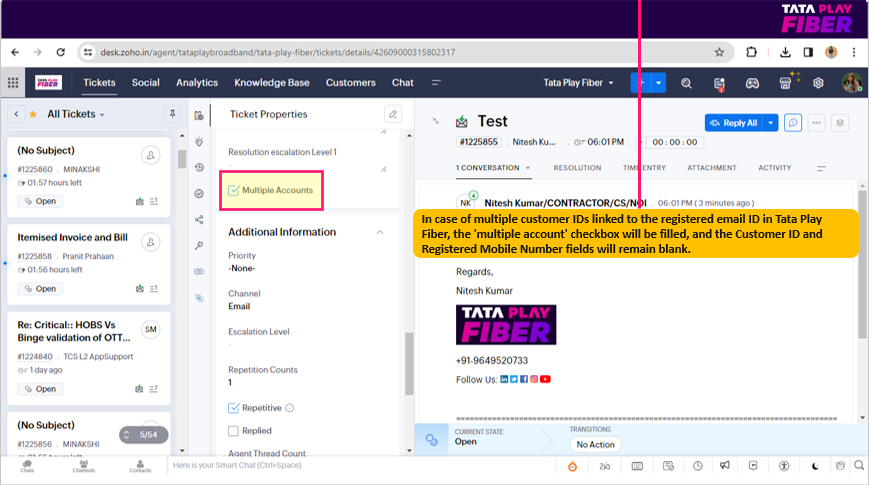
Task: Bookmark this page with star icon
Action: coord(719,52)
